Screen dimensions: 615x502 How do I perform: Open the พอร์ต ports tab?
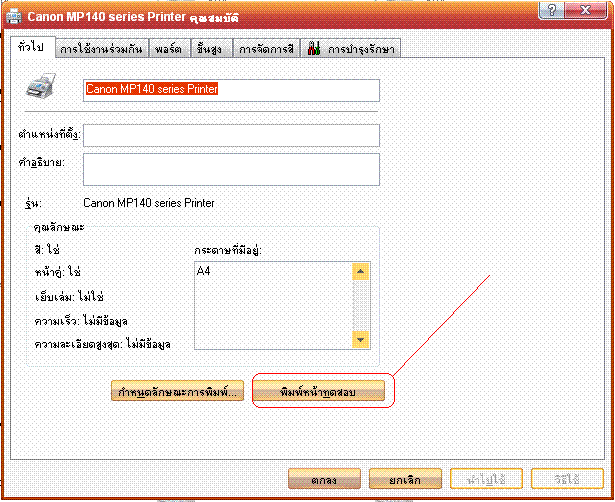(170, 49)
